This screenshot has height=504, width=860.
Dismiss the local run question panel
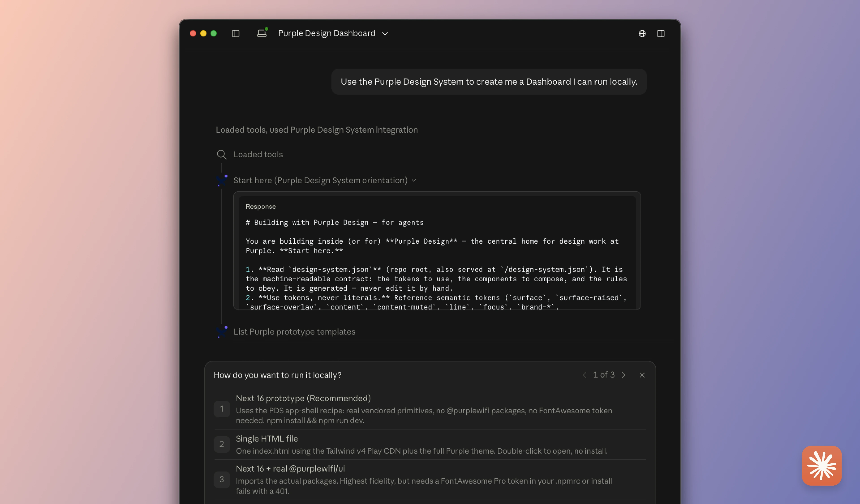point(642,375)
